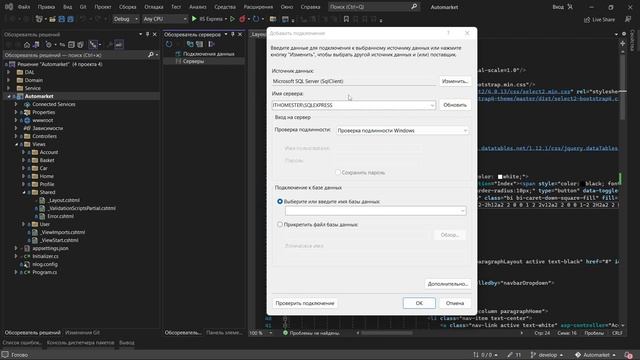This screenshot has width=640, height=360.
Task: Click the Automarket repository in status bar
Action: click(596, 355)
